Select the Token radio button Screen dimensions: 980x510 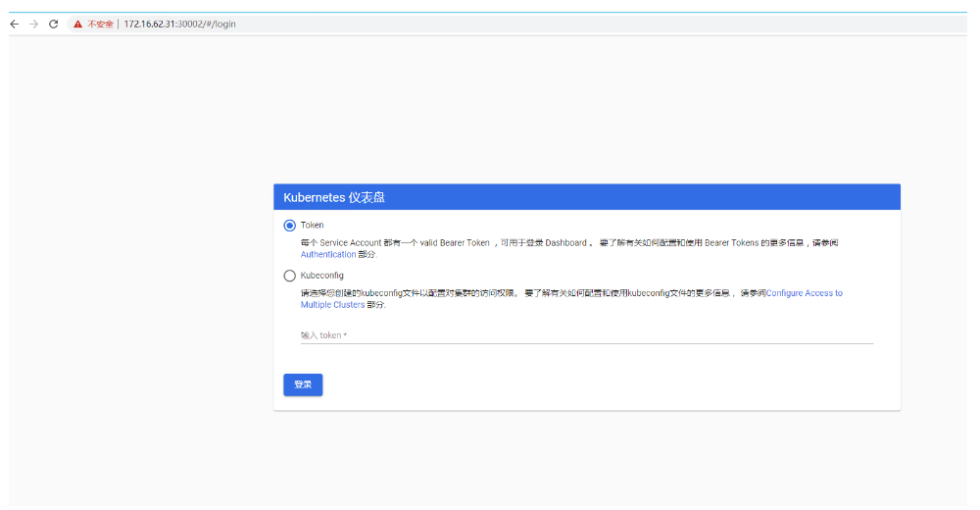[x=289, y=226]
